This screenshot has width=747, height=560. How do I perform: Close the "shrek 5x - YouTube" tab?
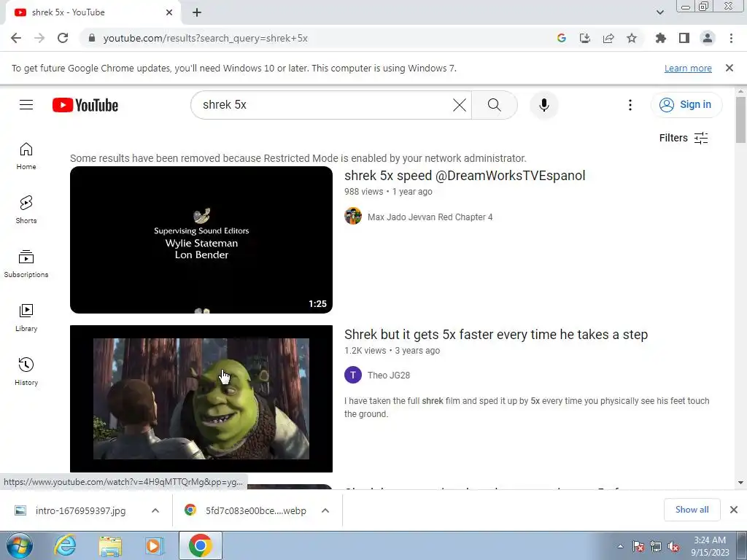169,12
